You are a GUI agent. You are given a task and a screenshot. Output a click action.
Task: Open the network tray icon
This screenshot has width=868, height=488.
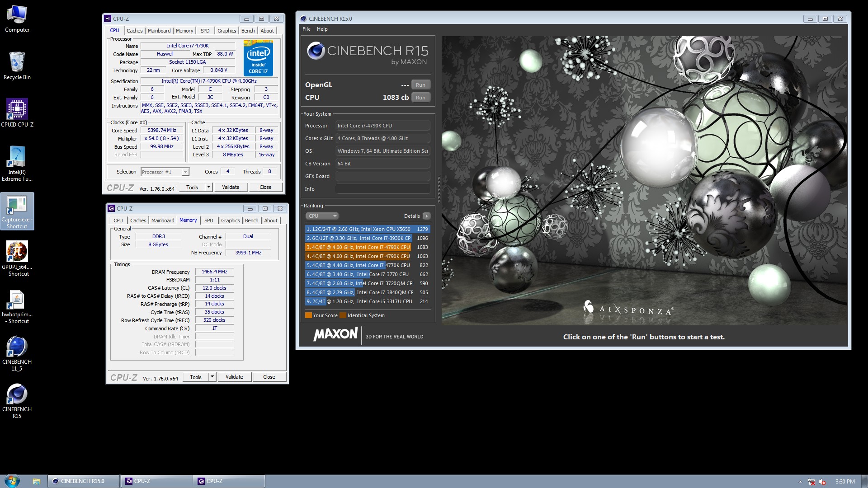click(x=811, y=482)
